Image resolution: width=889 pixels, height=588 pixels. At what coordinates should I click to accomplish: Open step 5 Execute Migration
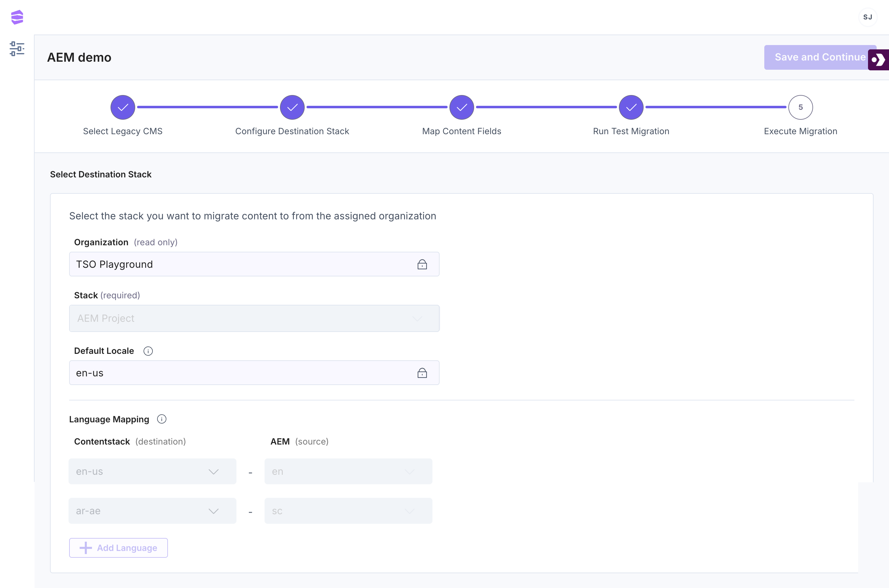click(800, 107)
